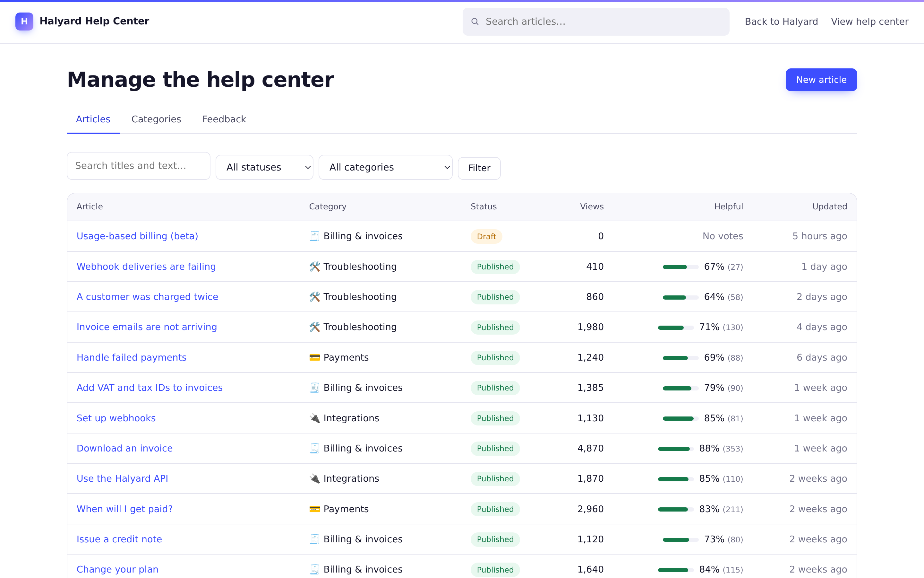Focus the Search articles field in header
This screenshot has width=924, height=578.
(596, 22)
